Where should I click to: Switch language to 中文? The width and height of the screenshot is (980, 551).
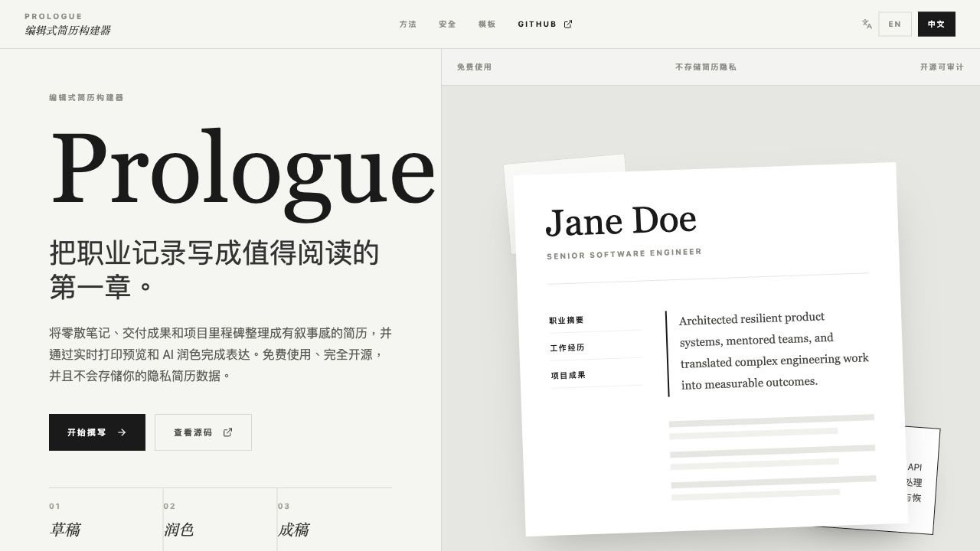(936, 24)
